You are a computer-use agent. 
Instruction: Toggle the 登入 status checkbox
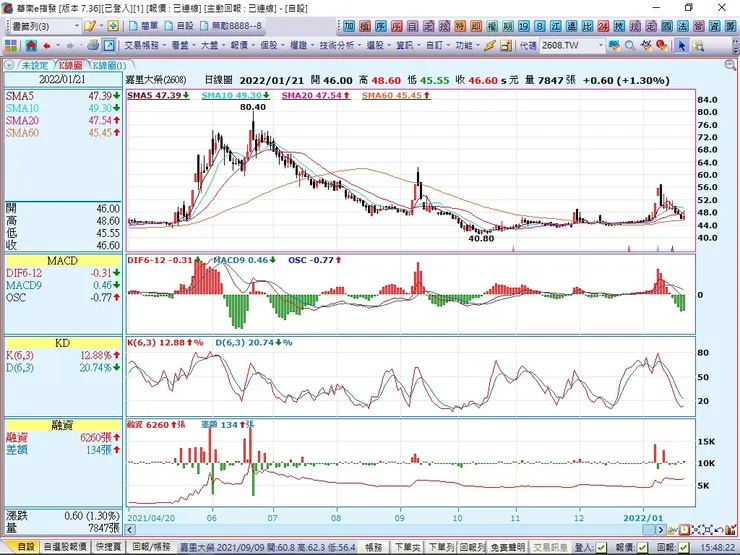(601, 547)
